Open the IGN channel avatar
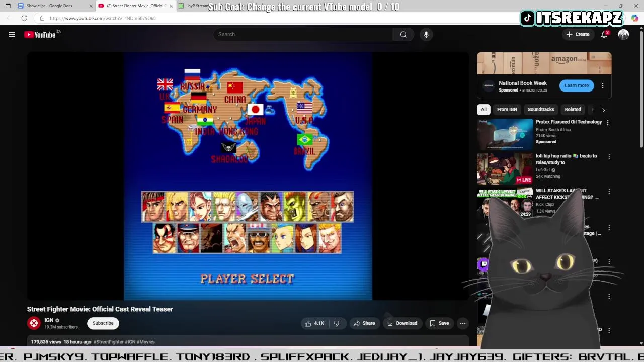 (34, 323)
